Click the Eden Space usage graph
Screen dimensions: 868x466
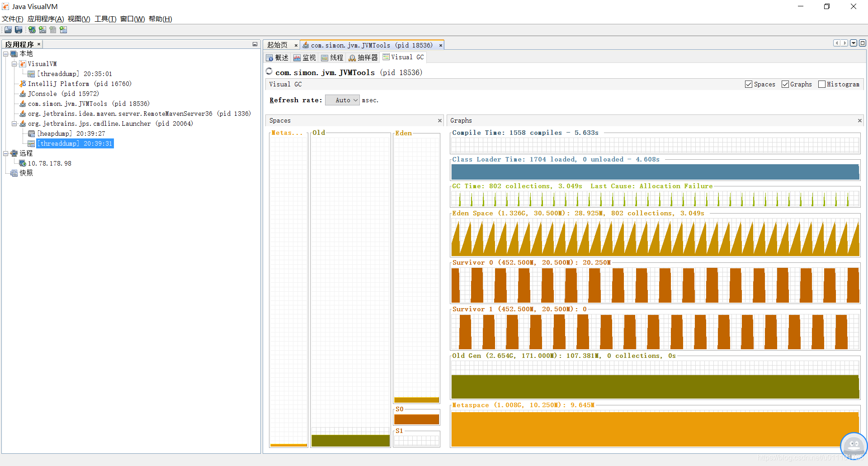pos(655,237)
